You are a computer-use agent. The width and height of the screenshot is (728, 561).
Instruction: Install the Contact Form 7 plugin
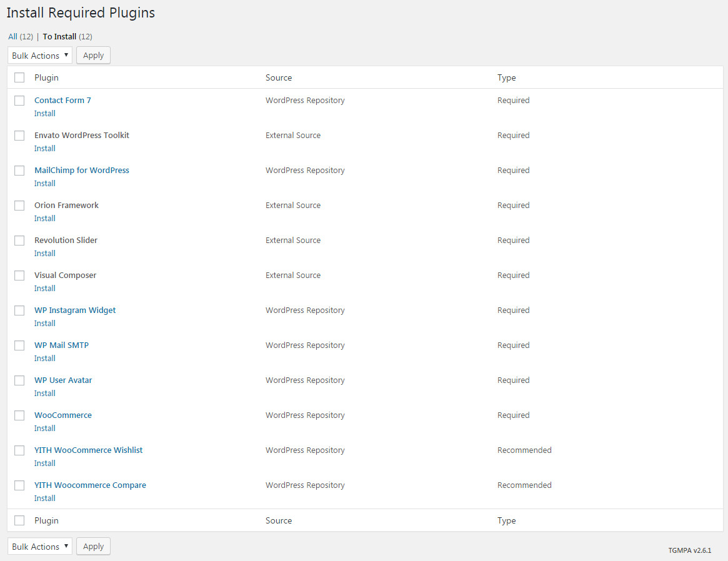point(44,114)
